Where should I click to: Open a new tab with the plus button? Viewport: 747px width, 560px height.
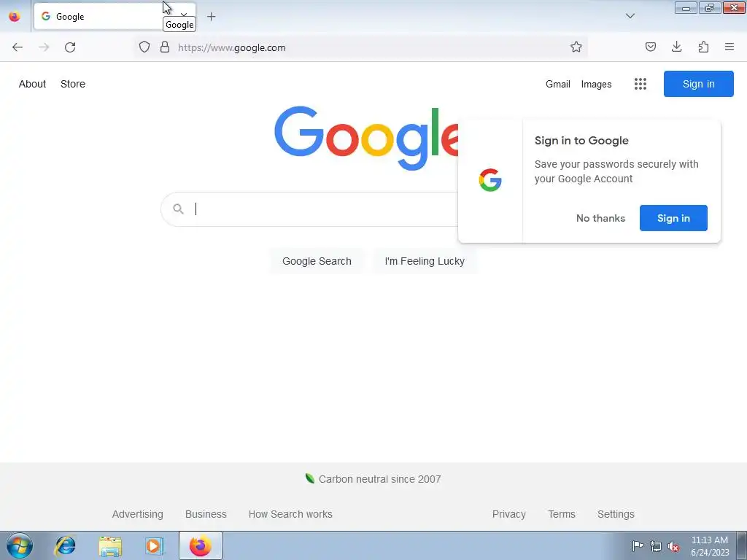click(x=211, y=17)
